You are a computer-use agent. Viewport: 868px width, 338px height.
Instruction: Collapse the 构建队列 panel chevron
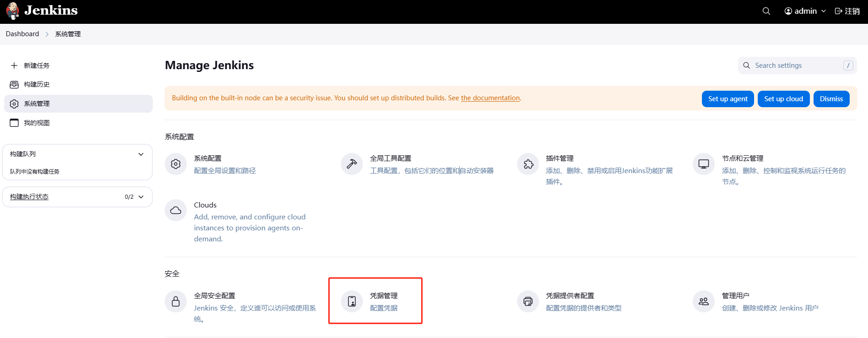point(141,154)
